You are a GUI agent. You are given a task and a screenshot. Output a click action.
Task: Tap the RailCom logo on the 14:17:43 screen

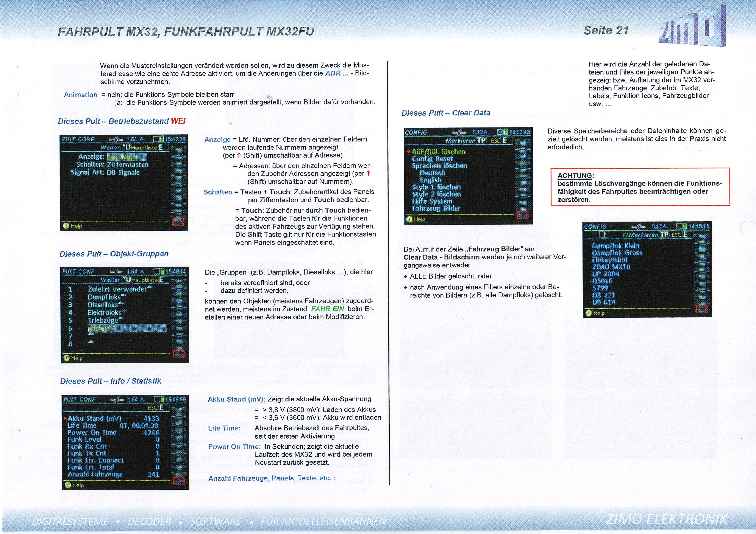(459, 133)
